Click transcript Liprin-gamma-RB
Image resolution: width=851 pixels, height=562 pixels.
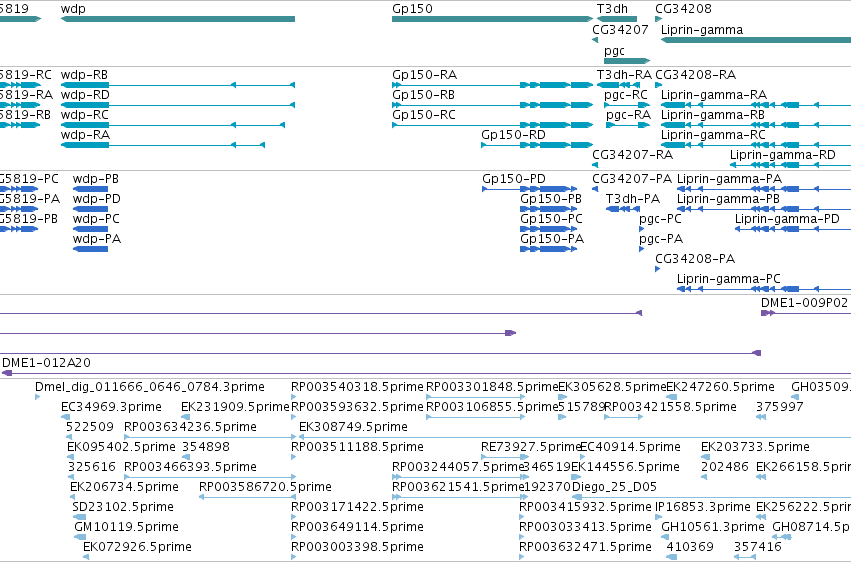point(713,115)
